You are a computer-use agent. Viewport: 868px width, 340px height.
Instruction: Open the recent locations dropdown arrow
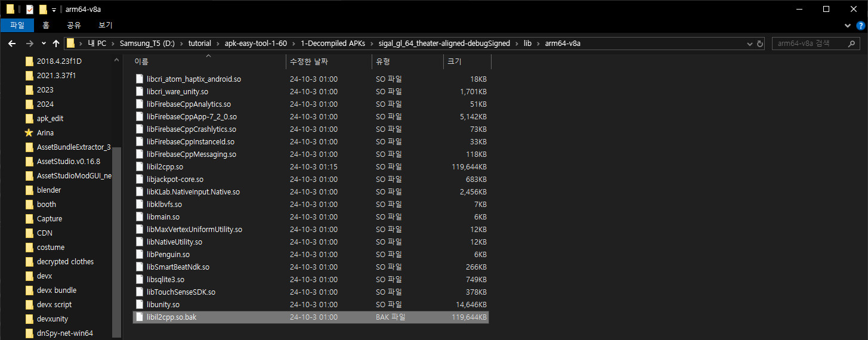(x=44, y=44)
